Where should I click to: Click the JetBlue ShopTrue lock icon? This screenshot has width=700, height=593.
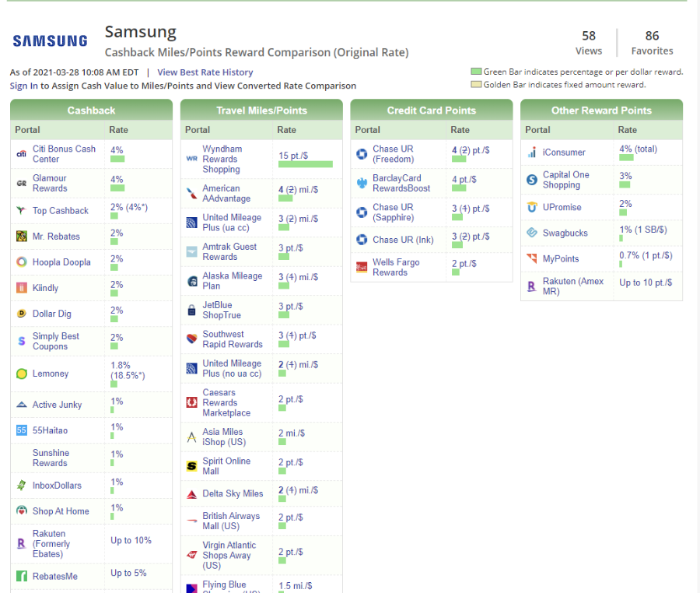point(191,310)
